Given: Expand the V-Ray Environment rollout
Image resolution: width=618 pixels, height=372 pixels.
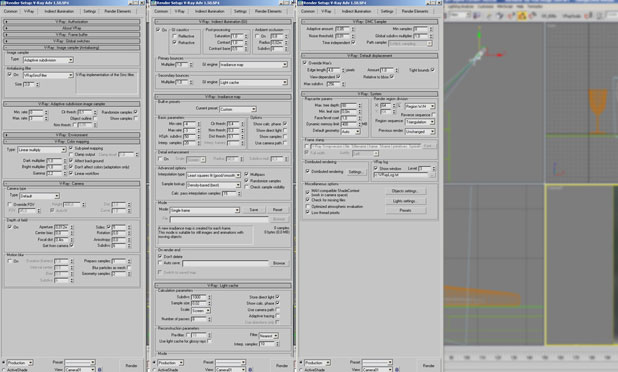Looking at the screenshot, I should click(72, 135).
